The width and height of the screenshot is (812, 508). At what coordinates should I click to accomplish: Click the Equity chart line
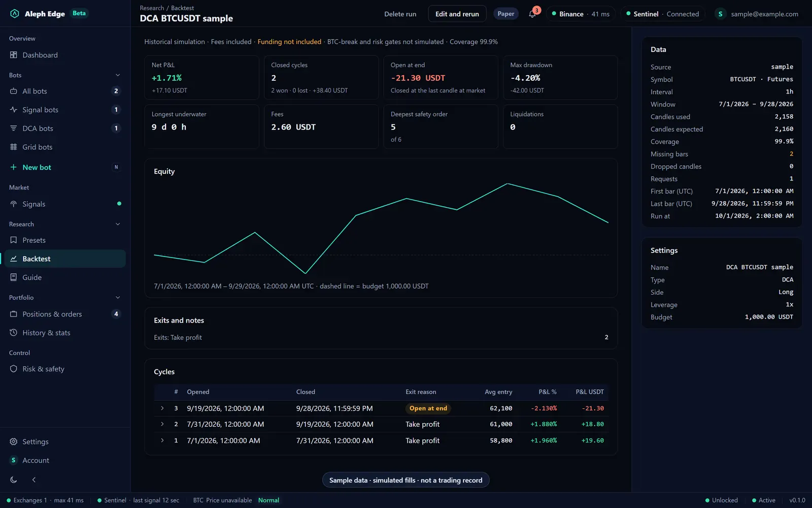pos(381,229)
